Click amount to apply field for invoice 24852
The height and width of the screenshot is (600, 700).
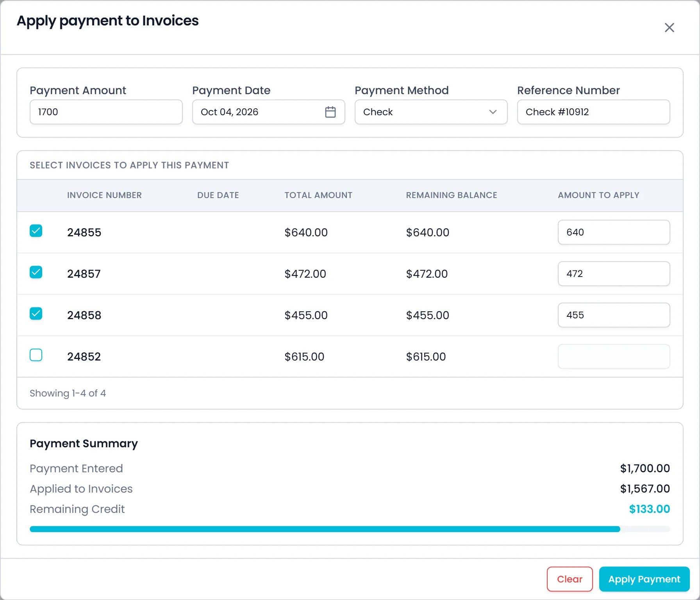pyautogui.click(x=614, y=357)
